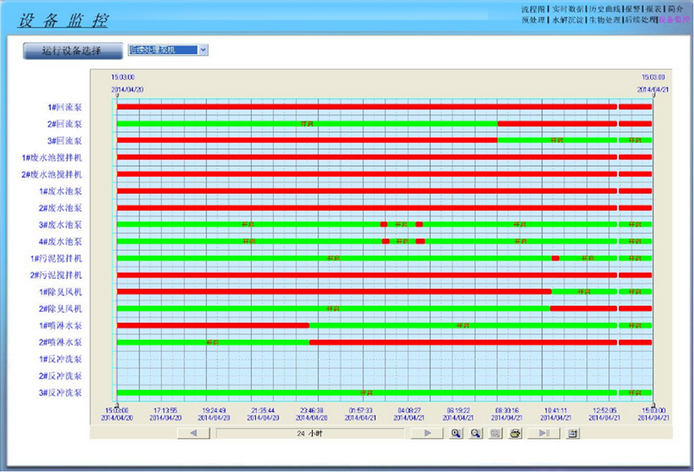
Task: Select the 报警 menu link
Action: 636,8
